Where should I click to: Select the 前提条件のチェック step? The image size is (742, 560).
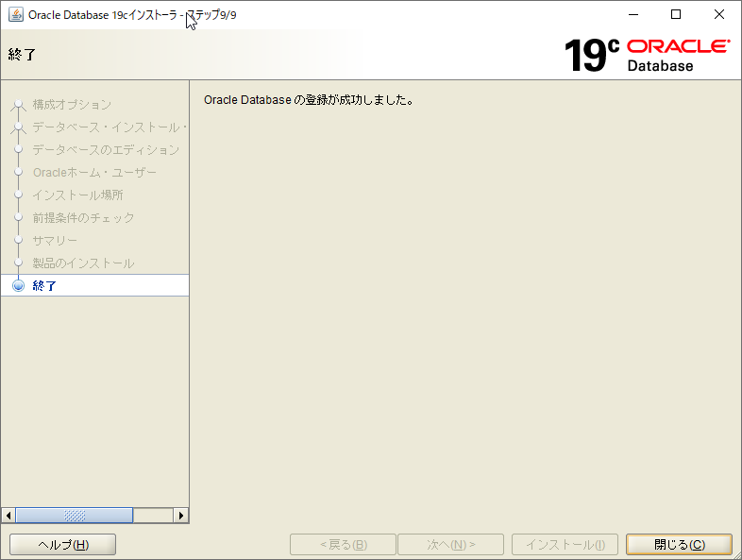(x=83, y=218)
